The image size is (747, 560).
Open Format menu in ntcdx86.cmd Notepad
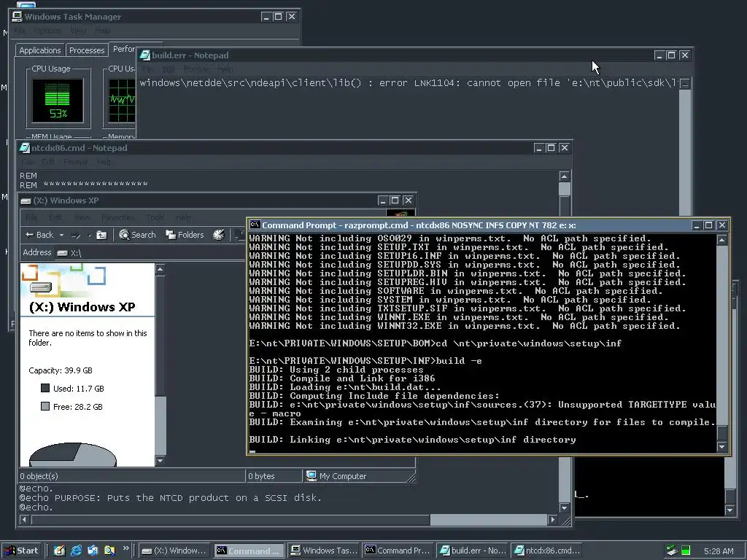coord(75,162)
